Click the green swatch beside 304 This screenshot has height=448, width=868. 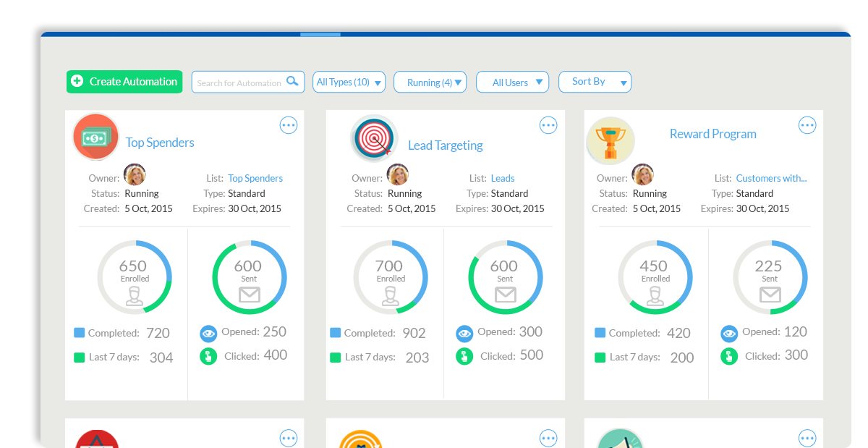tap(79, 357)
